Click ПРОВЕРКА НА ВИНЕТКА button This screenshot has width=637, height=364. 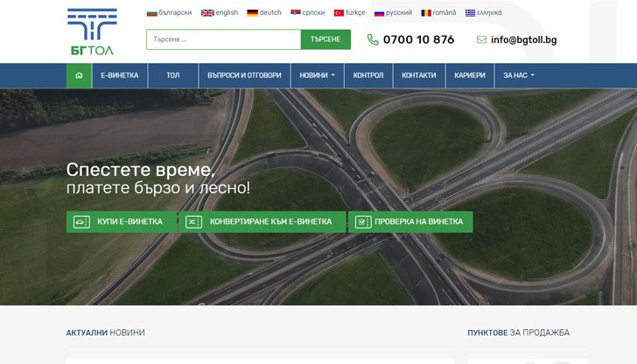click(x=410, y=222)
